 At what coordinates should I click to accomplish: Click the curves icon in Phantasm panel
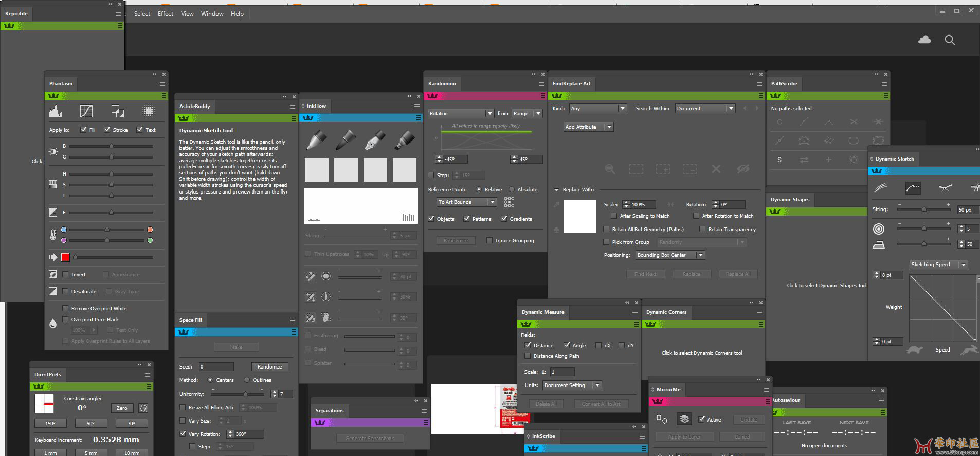(86, 111)
